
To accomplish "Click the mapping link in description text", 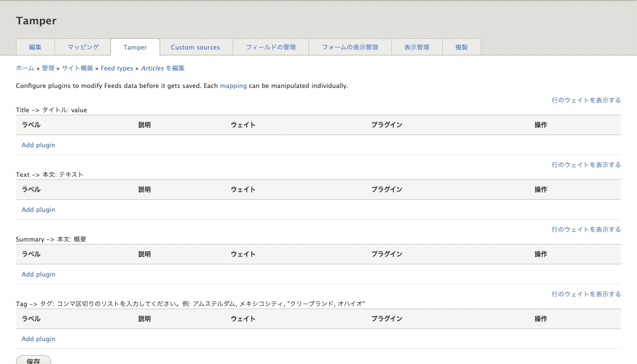I will coord(233,86).
